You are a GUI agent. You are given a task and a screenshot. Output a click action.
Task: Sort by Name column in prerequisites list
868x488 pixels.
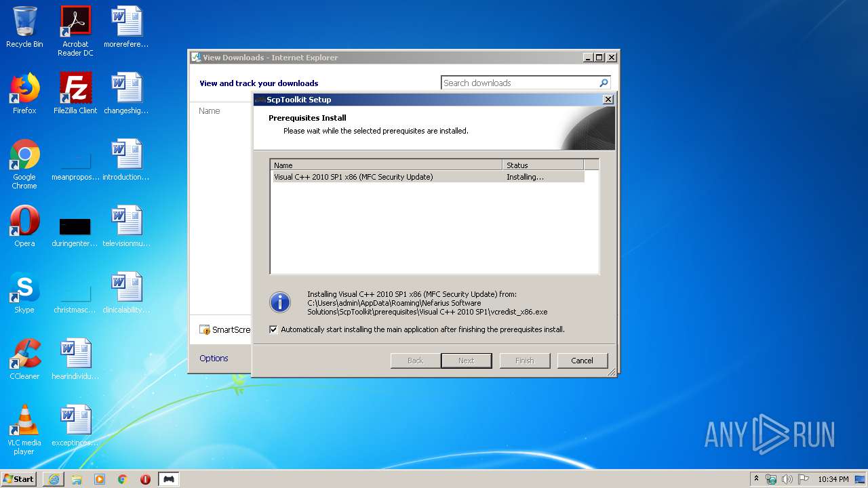(386, 165)
